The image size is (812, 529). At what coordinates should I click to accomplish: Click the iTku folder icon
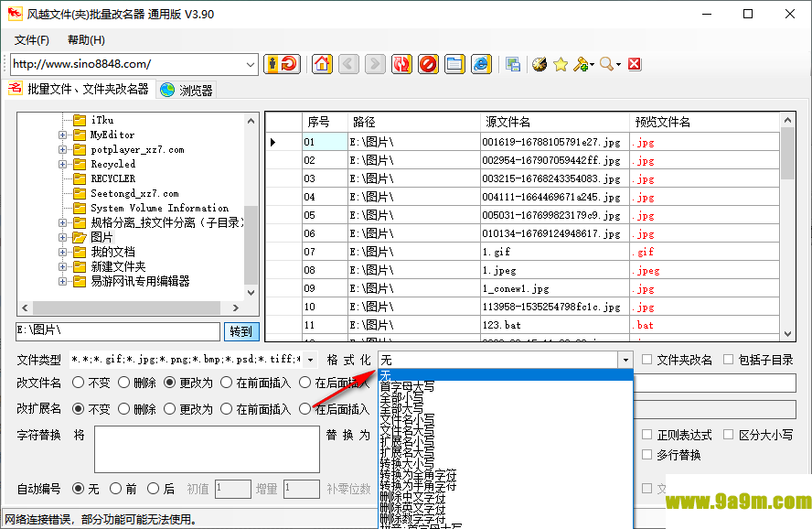point(80,120)
